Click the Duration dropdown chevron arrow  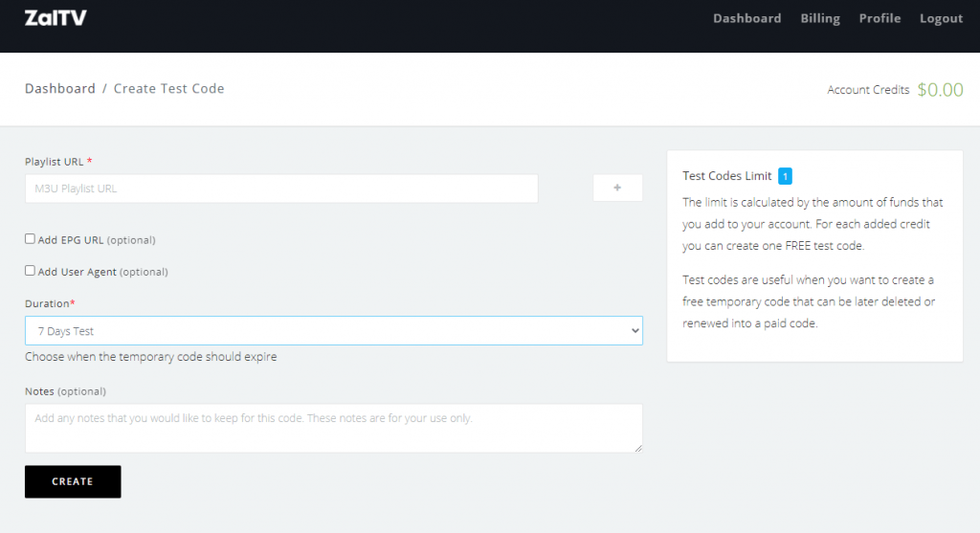point(635,330)
